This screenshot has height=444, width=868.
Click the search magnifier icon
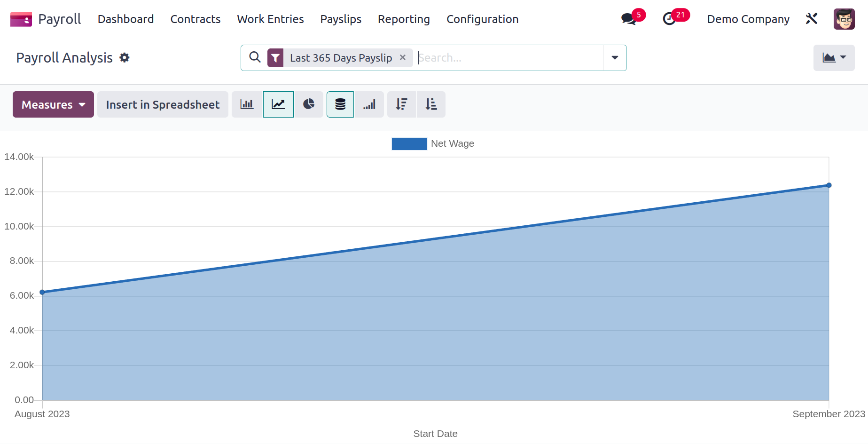255,57
